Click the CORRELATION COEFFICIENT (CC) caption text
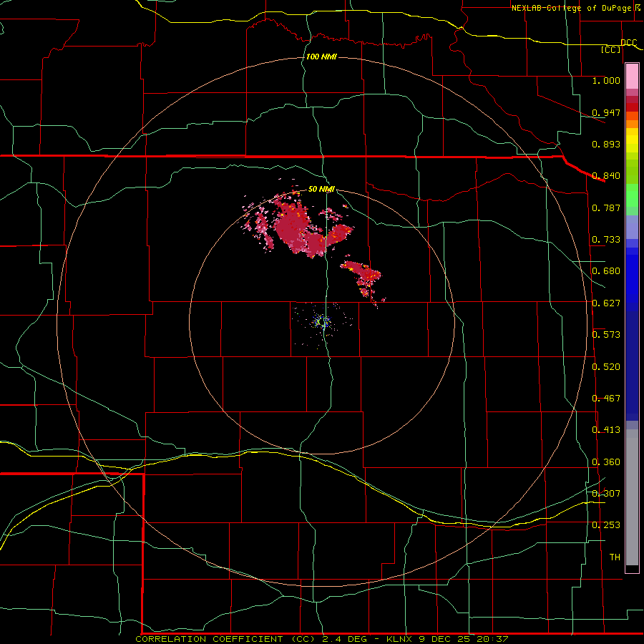 click(227, 639)
